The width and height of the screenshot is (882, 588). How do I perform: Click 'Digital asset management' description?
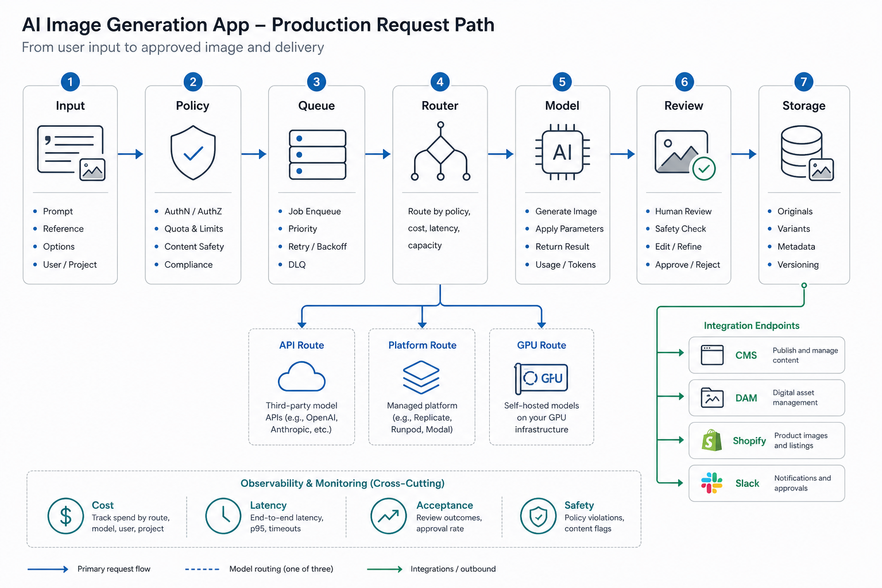pos(795,397)
